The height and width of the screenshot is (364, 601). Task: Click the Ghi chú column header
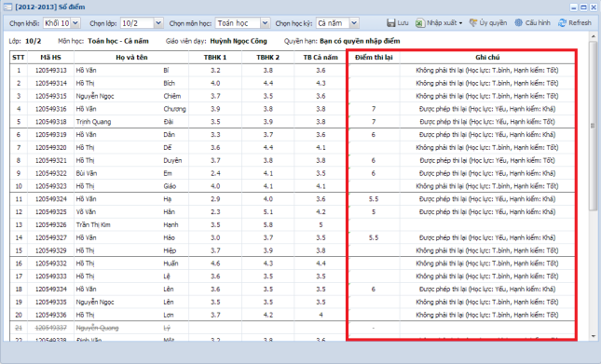click(487, 58)
